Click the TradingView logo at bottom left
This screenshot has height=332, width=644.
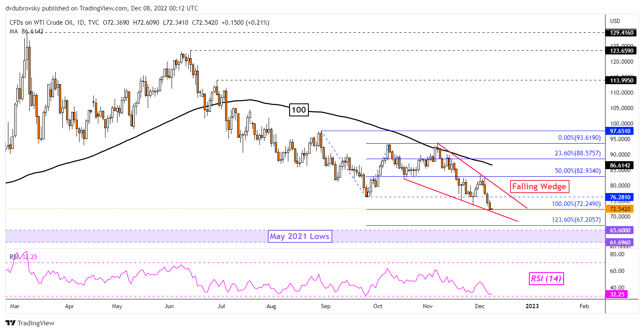click(30, 323)
